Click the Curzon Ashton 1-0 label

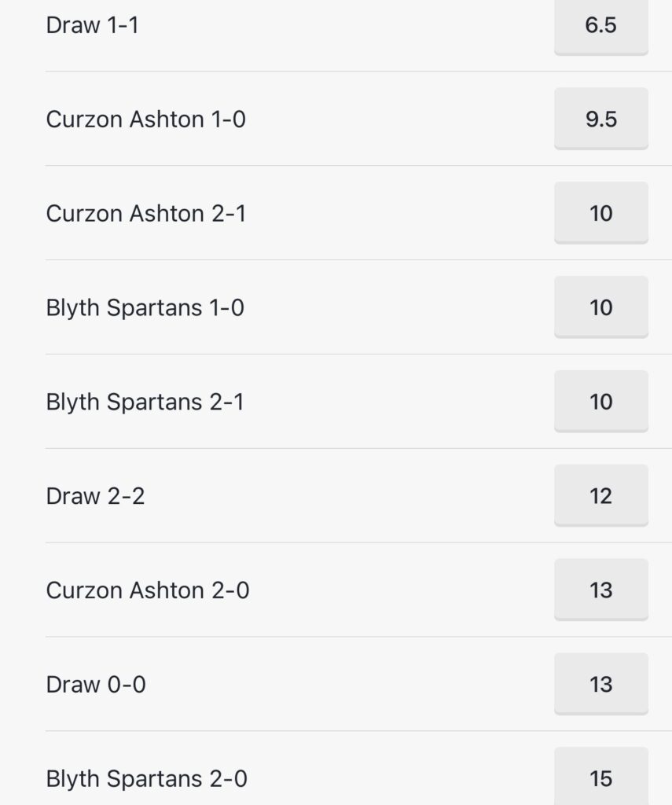(146, 119)
